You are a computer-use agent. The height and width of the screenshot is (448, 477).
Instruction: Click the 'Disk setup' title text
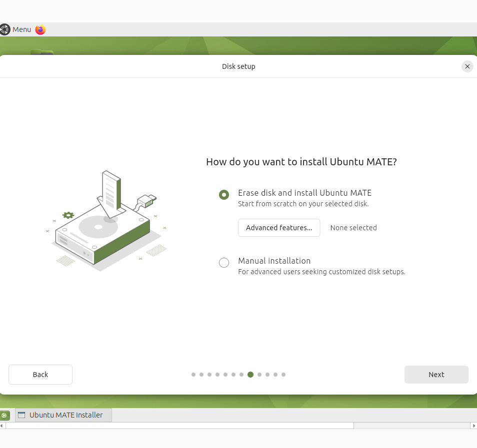[x=238, y=66]
